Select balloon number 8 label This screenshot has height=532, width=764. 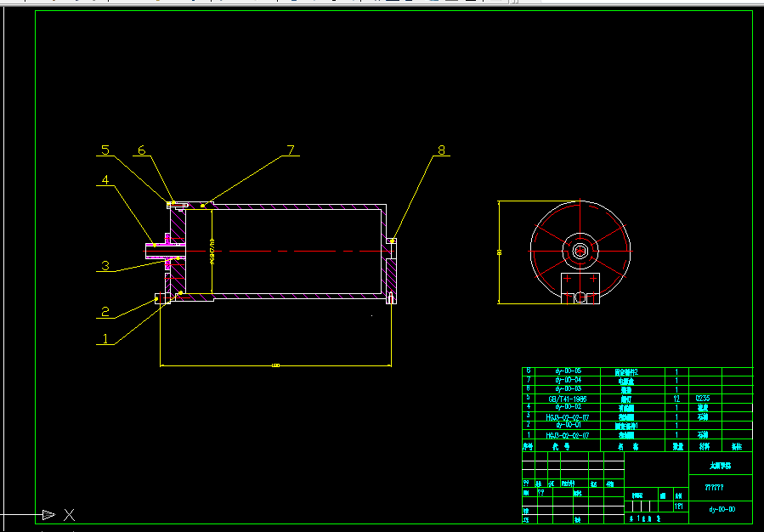(x=441, y=150)
